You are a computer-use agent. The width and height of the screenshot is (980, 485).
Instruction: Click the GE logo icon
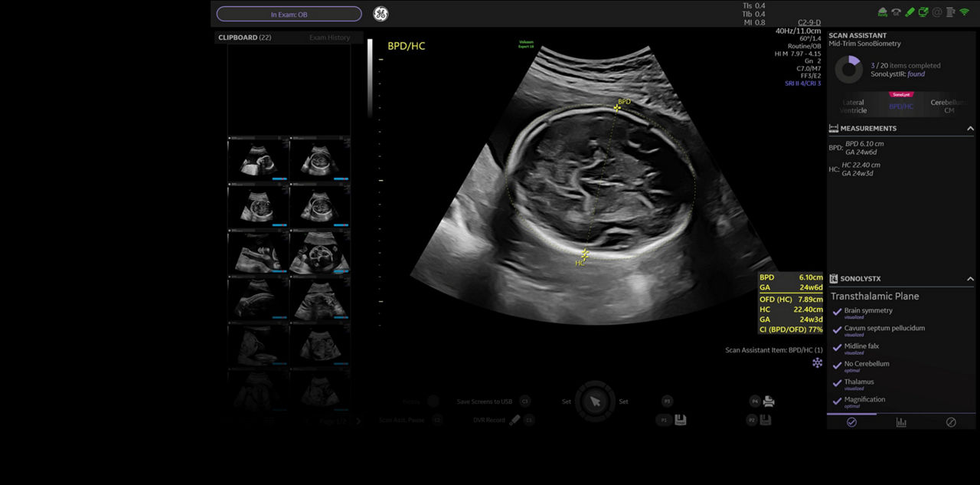(381, 14)
